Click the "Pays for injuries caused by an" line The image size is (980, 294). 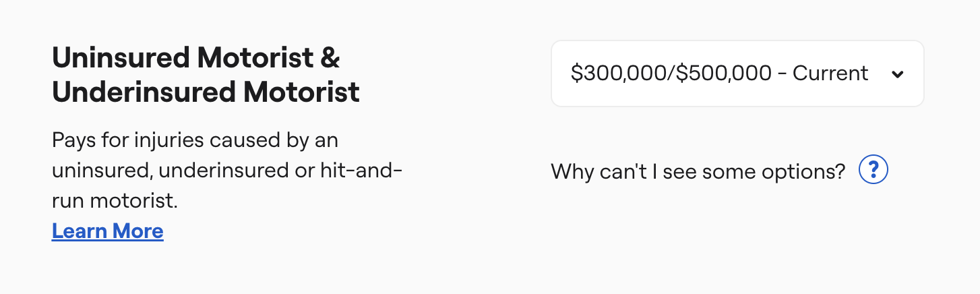[x=195, y=141]
